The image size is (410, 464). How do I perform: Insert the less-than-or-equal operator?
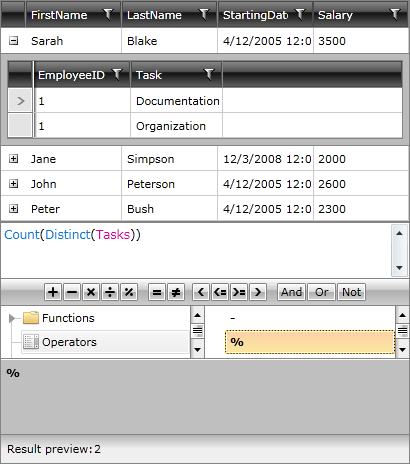[x=220, y=292]
